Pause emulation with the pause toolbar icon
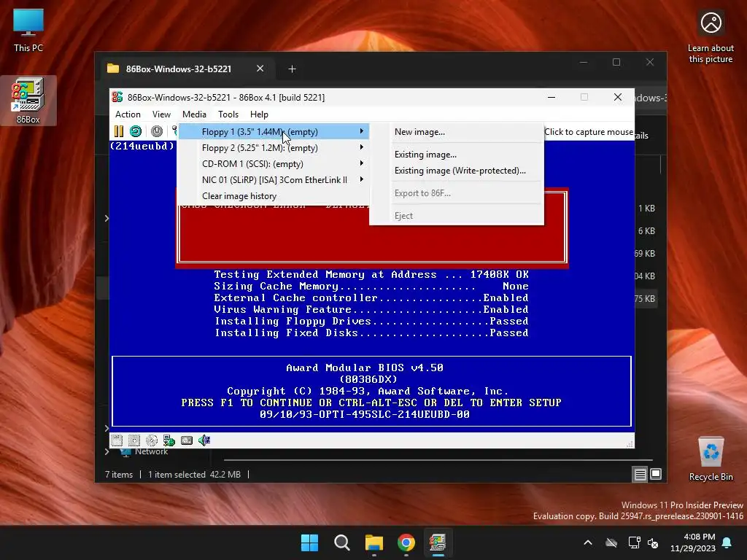The height and width of the screenshot is (560, 747). 119,131
